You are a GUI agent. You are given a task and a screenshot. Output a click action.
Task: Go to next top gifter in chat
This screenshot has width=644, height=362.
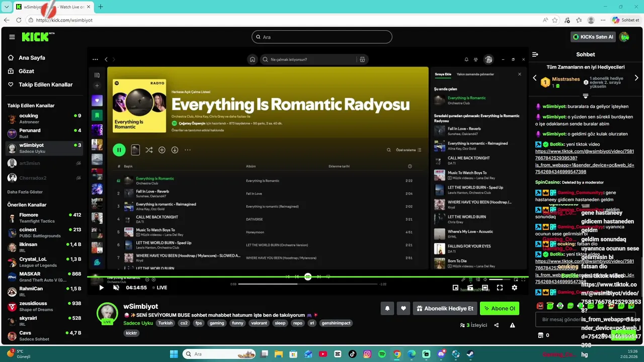click(636, 78)
